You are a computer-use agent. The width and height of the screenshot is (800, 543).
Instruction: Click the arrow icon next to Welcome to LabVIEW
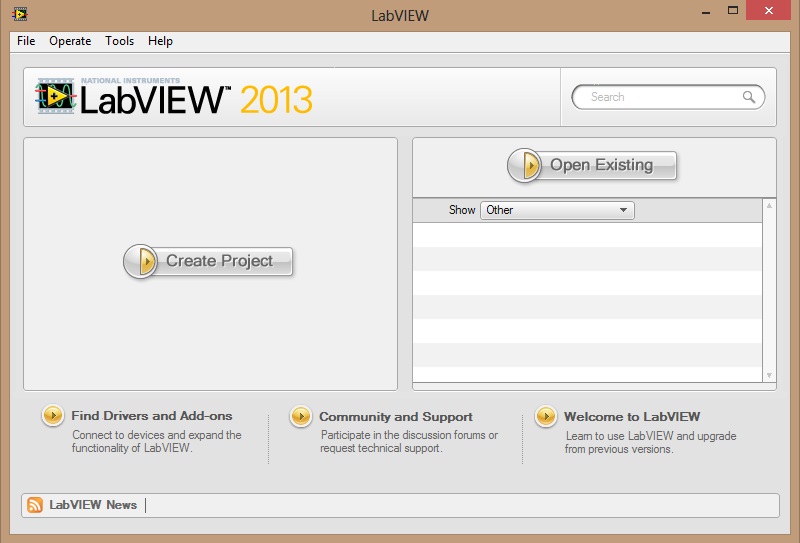click(x=545, y=416)
